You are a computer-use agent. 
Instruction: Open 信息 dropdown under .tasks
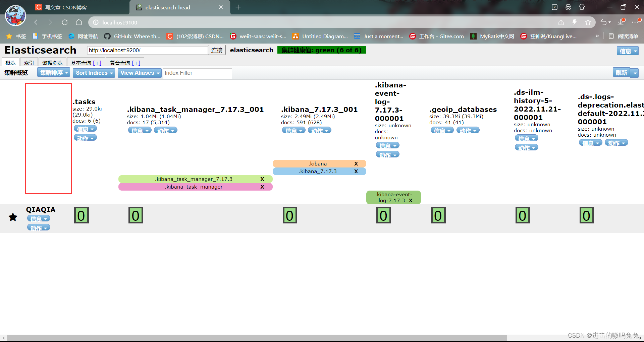[85, 129]
